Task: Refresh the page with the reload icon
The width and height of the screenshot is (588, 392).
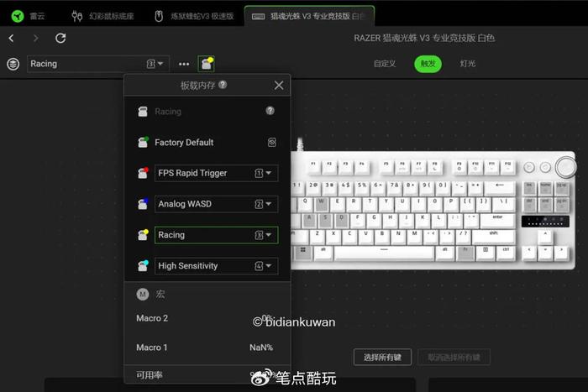Action: [x=60, y=38]
